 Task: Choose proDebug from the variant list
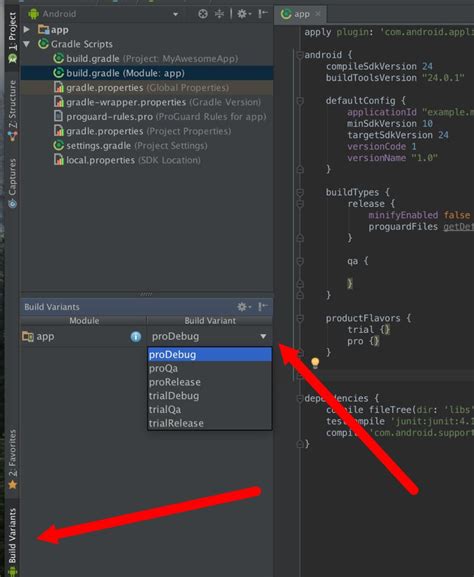[209, 354]
